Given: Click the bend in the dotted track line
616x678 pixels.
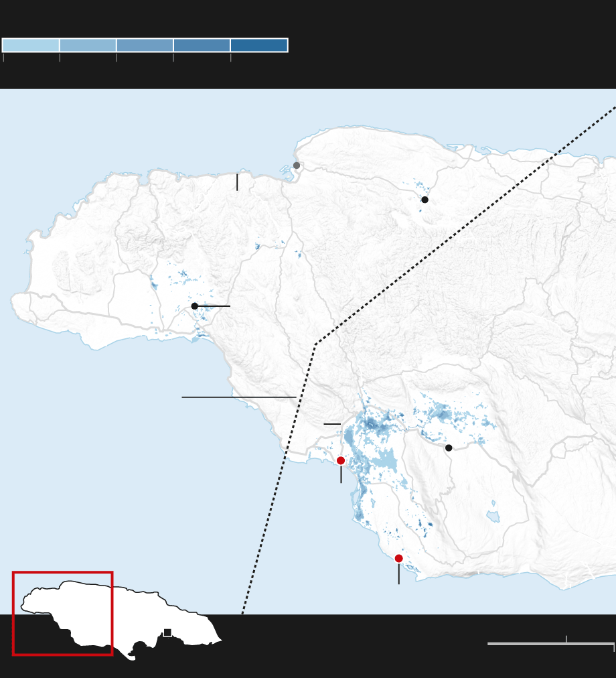Looking at the screenshot, I should coord(315,344).
